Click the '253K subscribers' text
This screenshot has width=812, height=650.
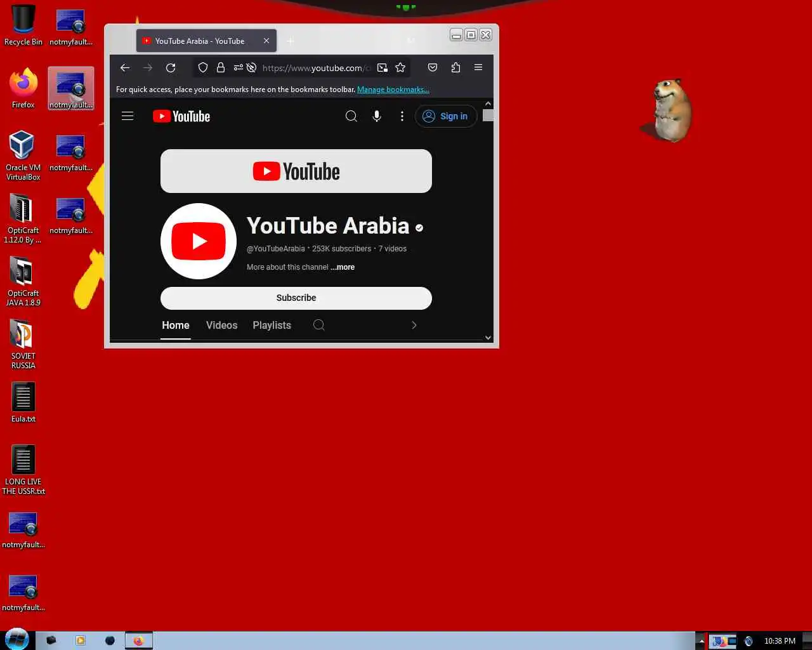[341, 249]
